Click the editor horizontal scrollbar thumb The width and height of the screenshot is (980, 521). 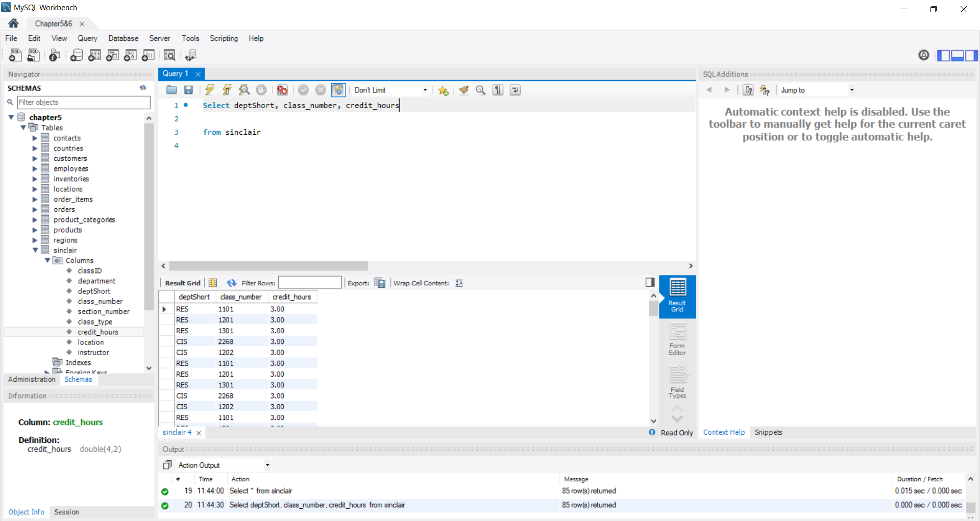coord(268,266)
